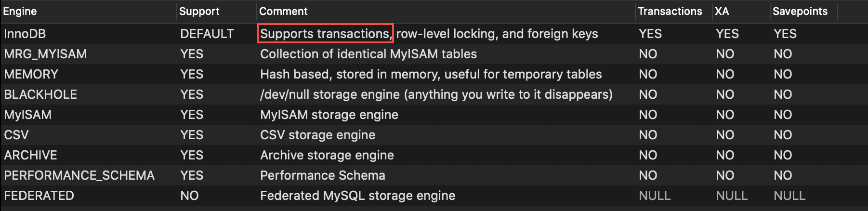
Task: Select the Transactions column header
Action: pos(670,11)
